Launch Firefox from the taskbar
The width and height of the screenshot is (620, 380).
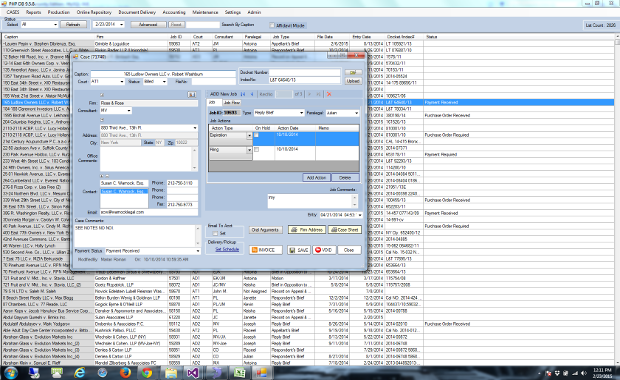(x=125, y=372)
